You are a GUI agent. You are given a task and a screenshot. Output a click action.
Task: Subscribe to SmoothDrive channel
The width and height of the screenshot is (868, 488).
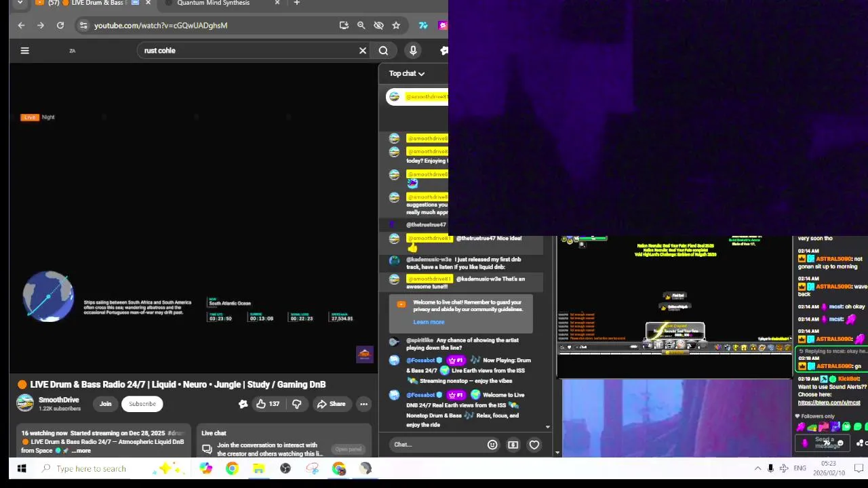click(x=142, y=404)
